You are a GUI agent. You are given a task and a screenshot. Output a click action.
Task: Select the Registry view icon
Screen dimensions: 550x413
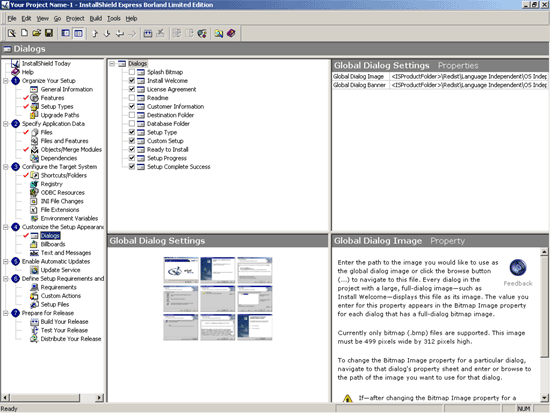coord(34,184)
